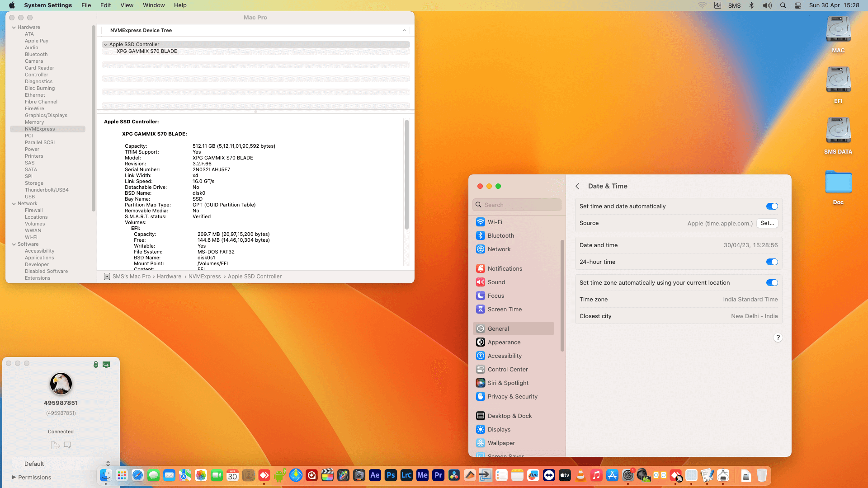
Task: Click the System Information detail pane scrollbar
Action: click(406, 175)
